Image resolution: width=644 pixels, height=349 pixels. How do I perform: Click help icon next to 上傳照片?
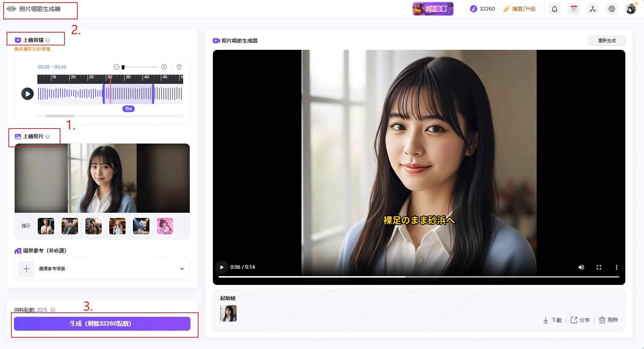(48, 137)
